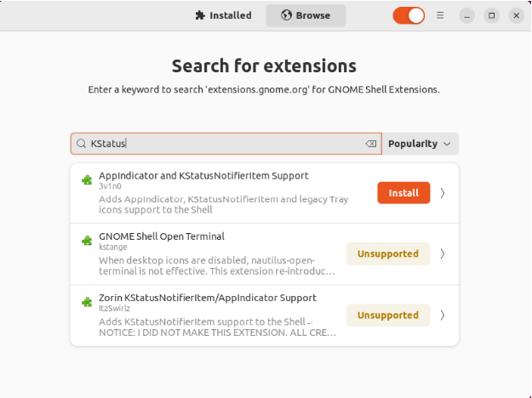Expand the AppIndicator extension details chevron

pos(443,193)
